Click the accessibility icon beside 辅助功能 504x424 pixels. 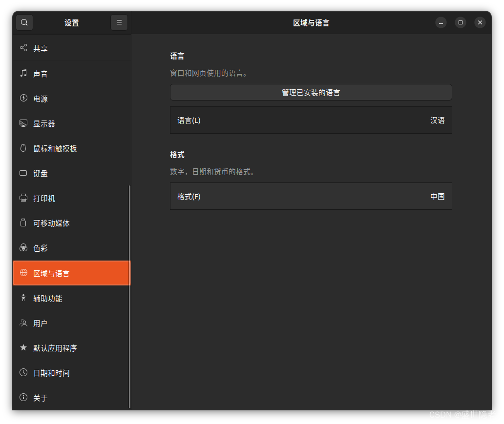[x=23, y=298]
